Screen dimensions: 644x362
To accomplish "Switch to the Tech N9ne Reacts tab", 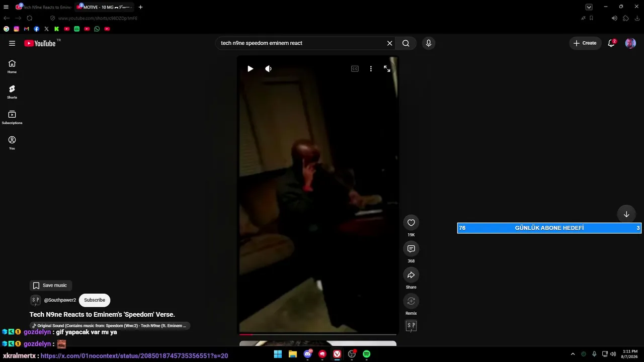I will (43, 7).
